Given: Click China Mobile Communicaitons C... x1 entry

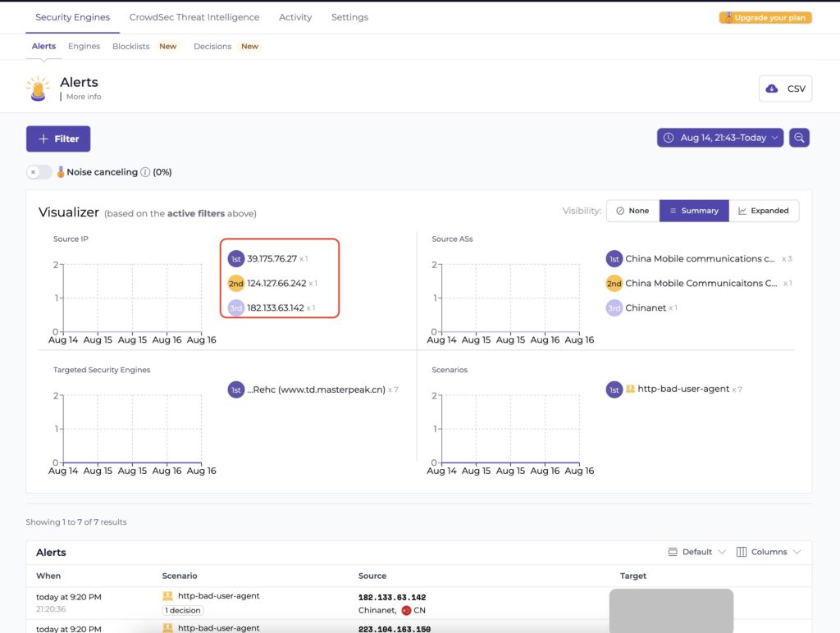Looking at the screenshot, I should point(701,284).
